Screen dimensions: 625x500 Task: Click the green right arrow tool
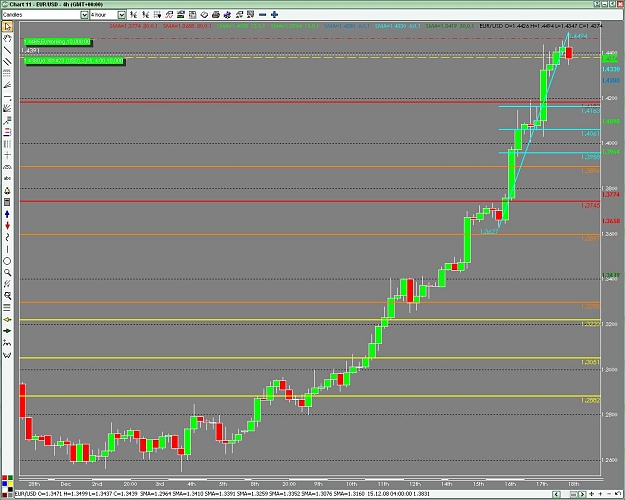[x=7, y=331]
